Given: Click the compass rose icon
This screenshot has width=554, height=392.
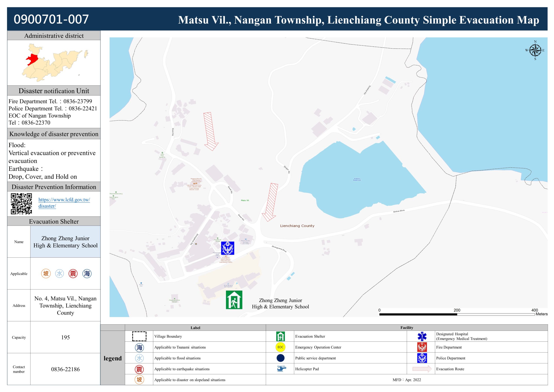Looking at the screenshot, I should pyautogui.click(x=535, y=50).
